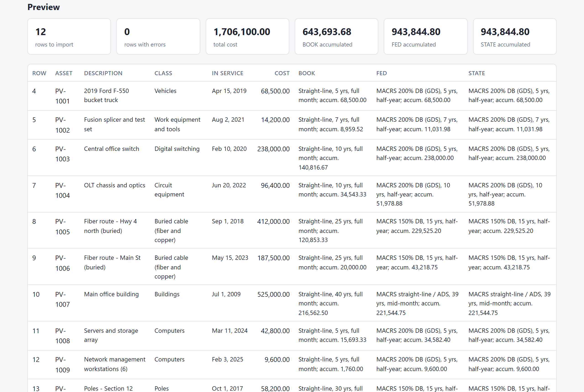Click the STATE column header
This screenshot has width=584, height=392.
477,73
